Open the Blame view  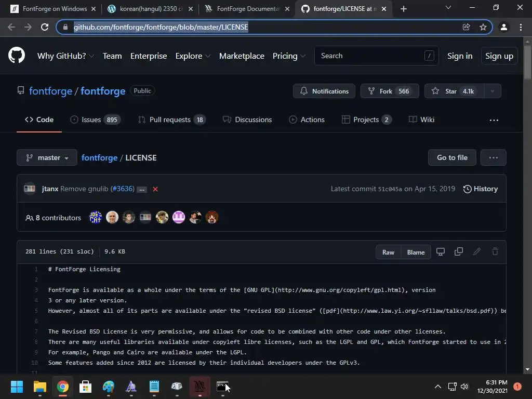click(x=416, y=252)
